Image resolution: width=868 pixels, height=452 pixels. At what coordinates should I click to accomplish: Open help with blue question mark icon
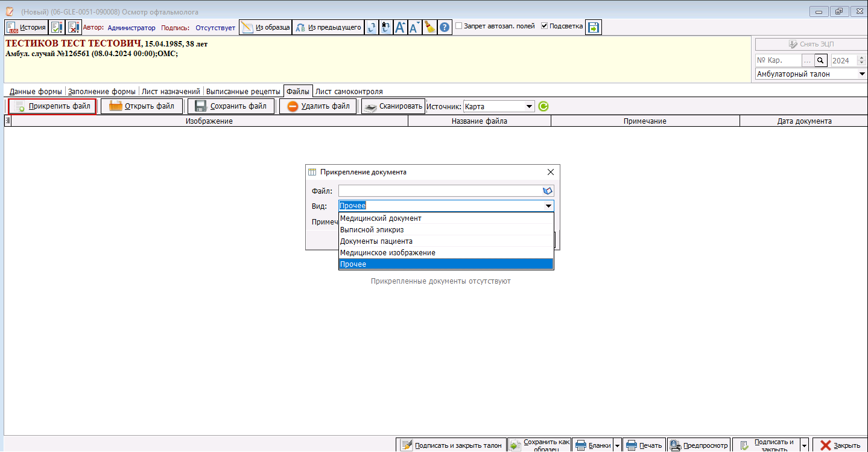point(445,27)
